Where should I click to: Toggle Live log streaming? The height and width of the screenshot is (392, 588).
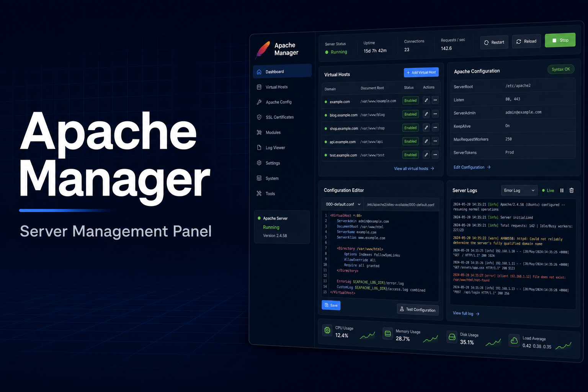tap(548, 190)
